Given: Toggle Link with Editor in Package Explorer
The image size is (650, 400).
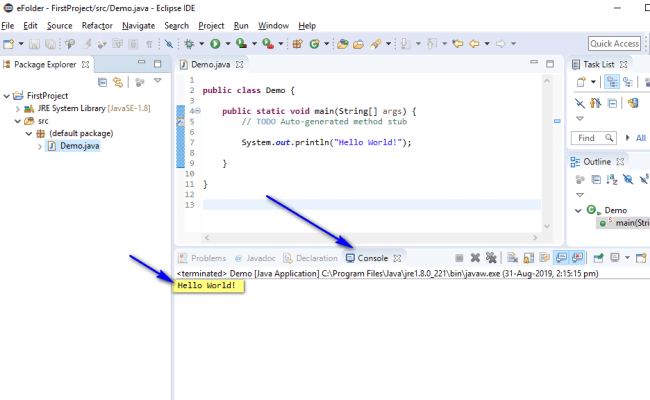Looking at the screenshot, I should coord(118,82).
